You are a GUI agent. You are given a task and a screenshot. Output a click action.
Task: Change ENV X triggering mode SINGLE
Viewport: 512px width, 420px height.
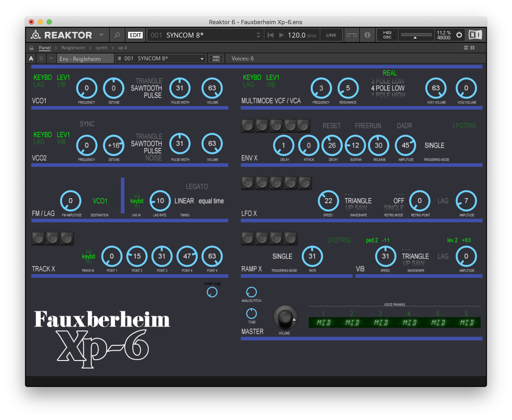pyautogui.click(x=435, y=145)
